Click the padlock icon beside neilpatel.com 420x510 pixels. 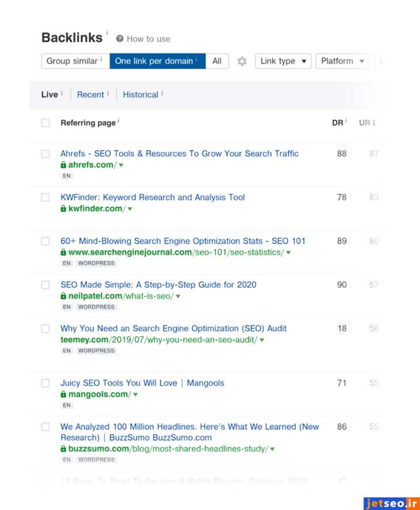pyautogui.click(x=64, y=296)
